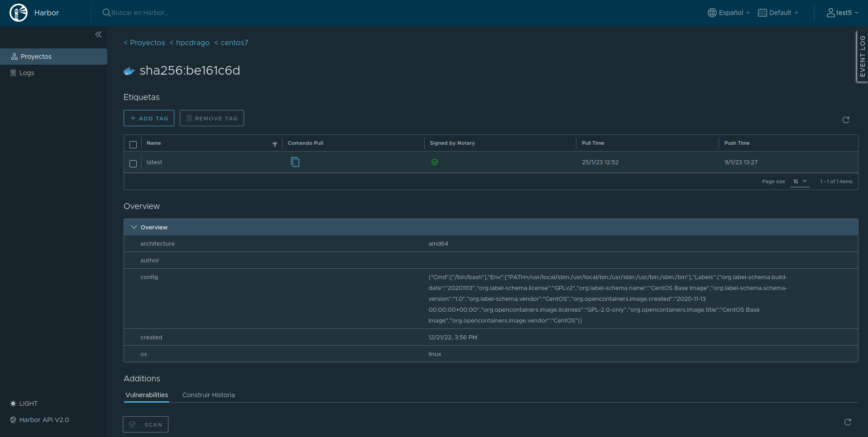The height and width of the screenshot is (437, 868).
Task: Click green Notary signed checkmark icon
Action: pyautogui.click(x=435, y=162)
